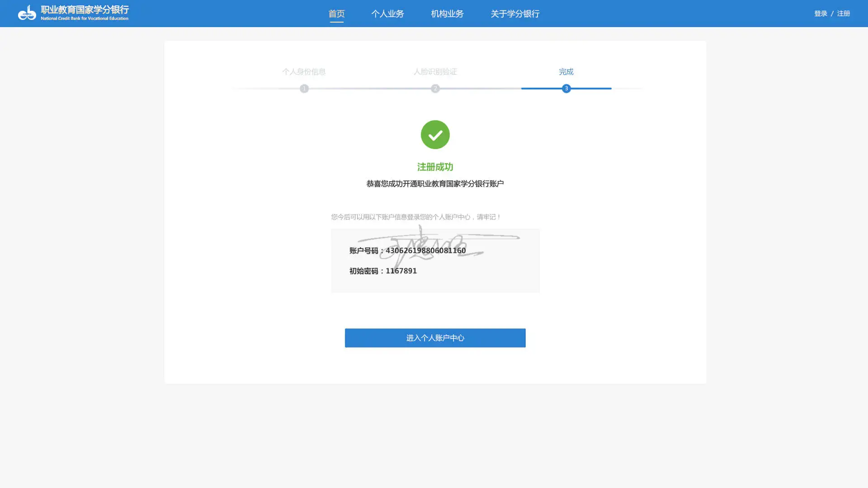Click the 请牢记 reminder hint text
Viewport: 868px width, 488px height.
click(x=416, y=217)
